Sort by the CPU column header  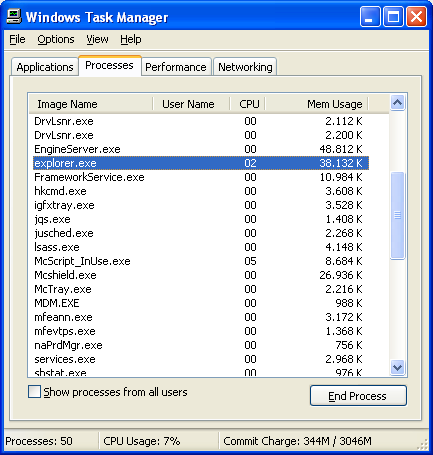click(x=247, y=104)
